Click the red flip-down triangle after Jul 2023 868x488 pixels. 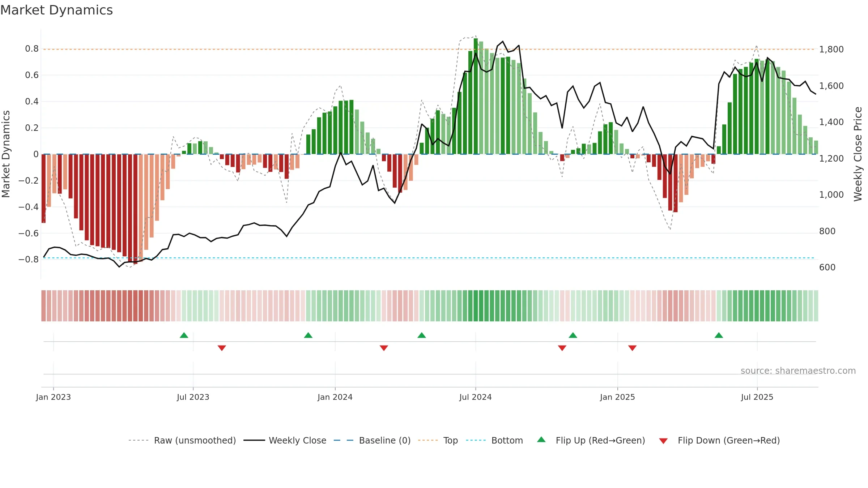tap(222, 348)
